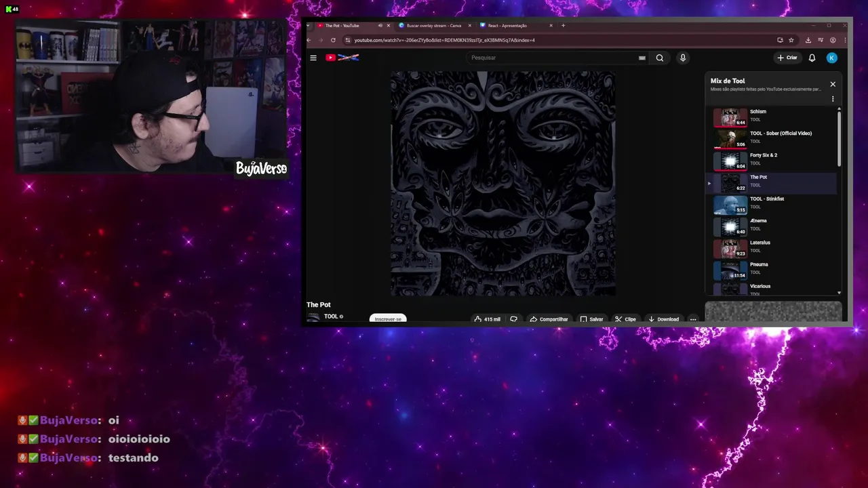Bookmark this page with star icon
The width and height of the screenshot is (868, 488).
coord(791,40)
